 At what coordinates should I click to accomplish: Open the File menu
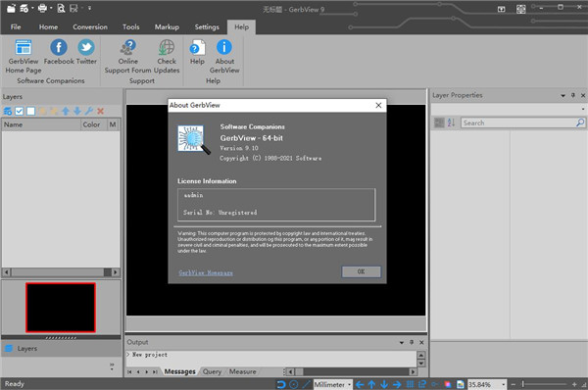coord(16,27)
